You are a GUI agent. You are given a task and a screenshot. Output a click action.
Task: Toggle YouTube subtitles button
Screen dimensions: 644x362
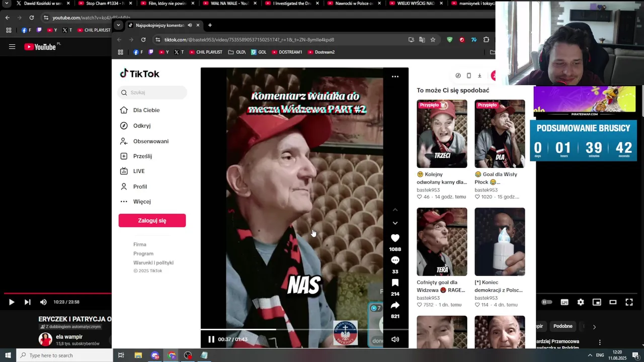coord(565,302)
